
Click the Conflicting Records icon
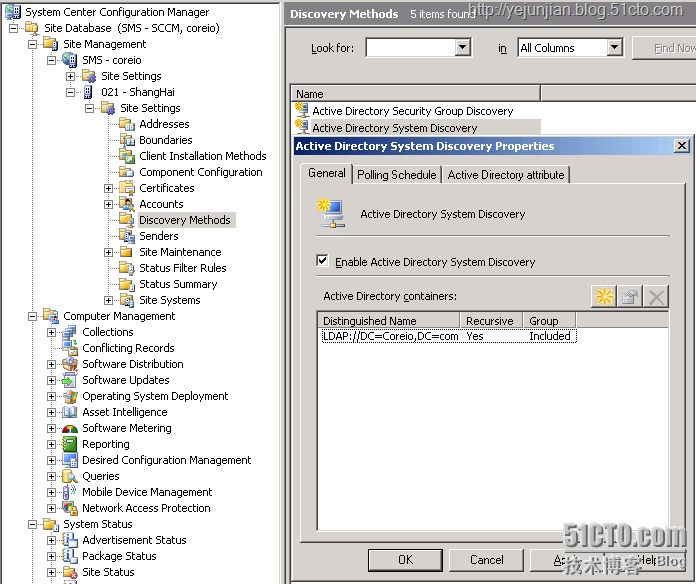tap(70, 348)
